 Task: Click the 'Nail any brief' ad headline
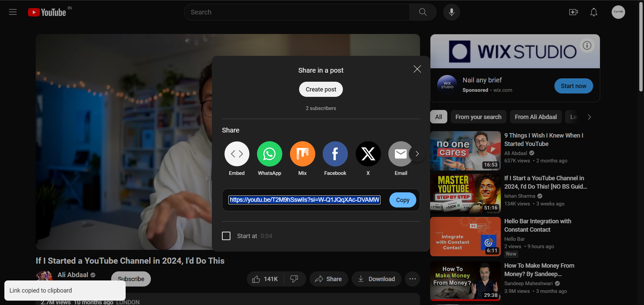pyautogui.click(x=482, y=80)
